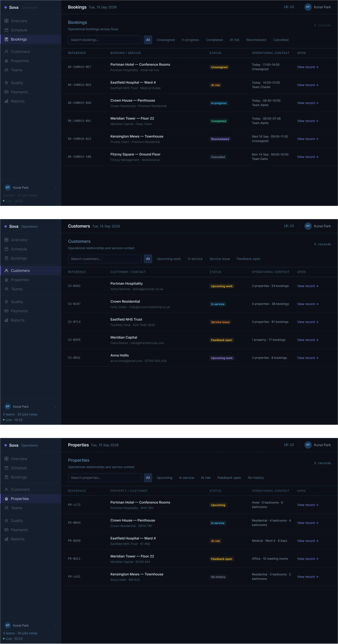This screenshot has height=644, width=338.
Task: Click Bookings icon in Customers screen sidebar
Action: click(x=6, y=258)
